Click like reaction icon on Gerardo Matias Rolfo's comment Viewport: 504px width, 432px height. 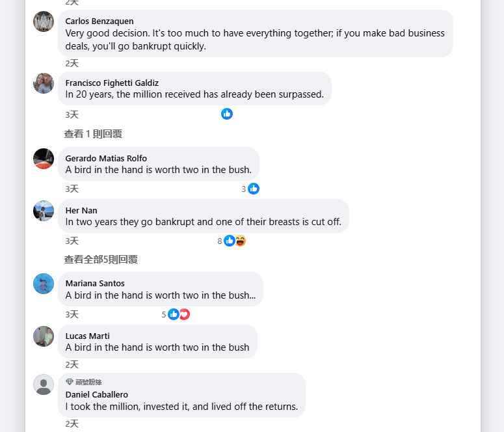coord(254,189)
